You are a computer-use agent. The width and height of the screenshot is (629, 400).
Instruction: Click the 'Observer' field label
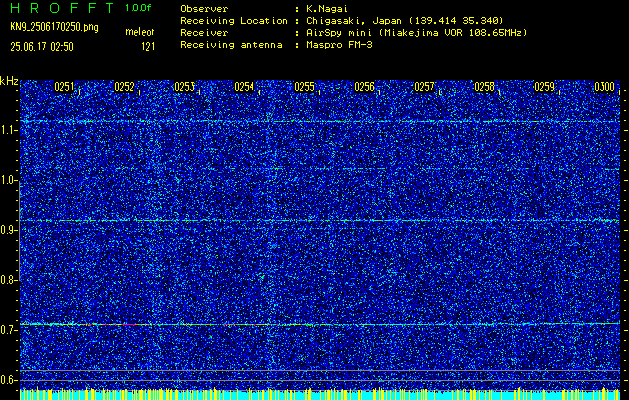[204, 9]
